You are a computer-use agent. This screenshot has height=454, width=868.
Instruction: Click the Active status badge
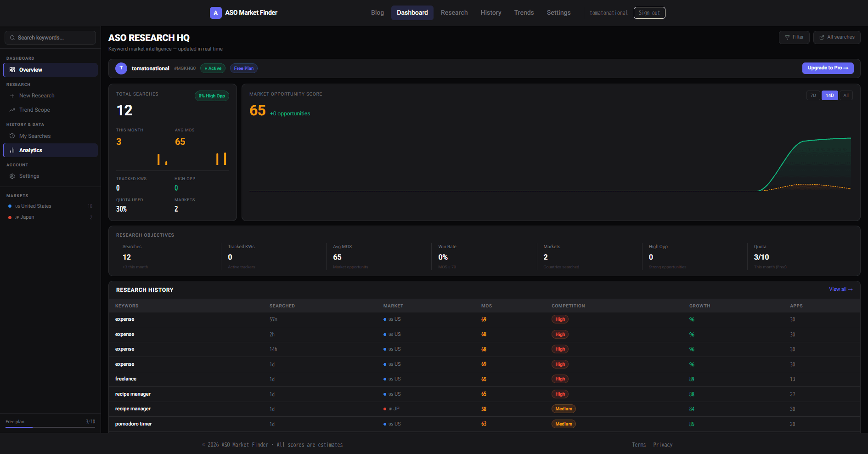point(213,68)
